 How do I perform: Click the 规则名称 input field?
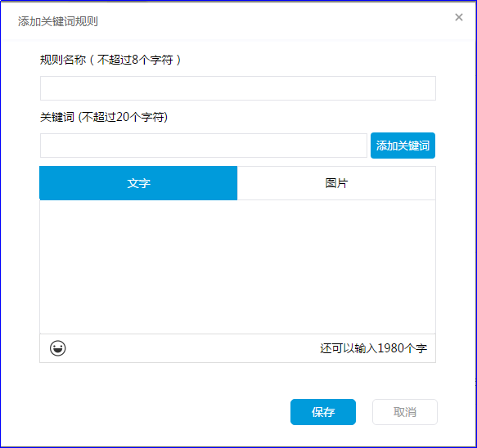point(238,88)
